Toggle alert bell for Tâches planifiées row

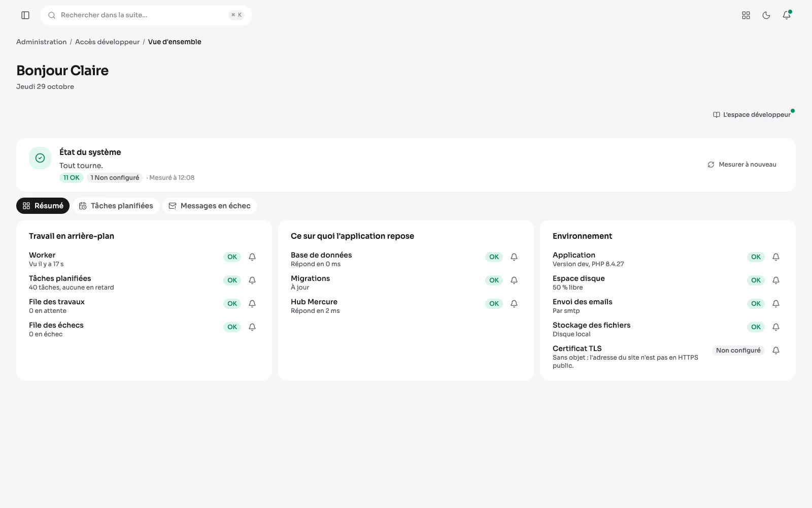click(252, 280)
